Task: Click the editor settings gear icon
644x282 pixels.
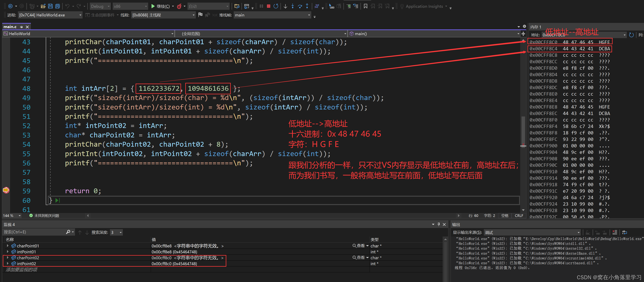Action: click(524, 26)
